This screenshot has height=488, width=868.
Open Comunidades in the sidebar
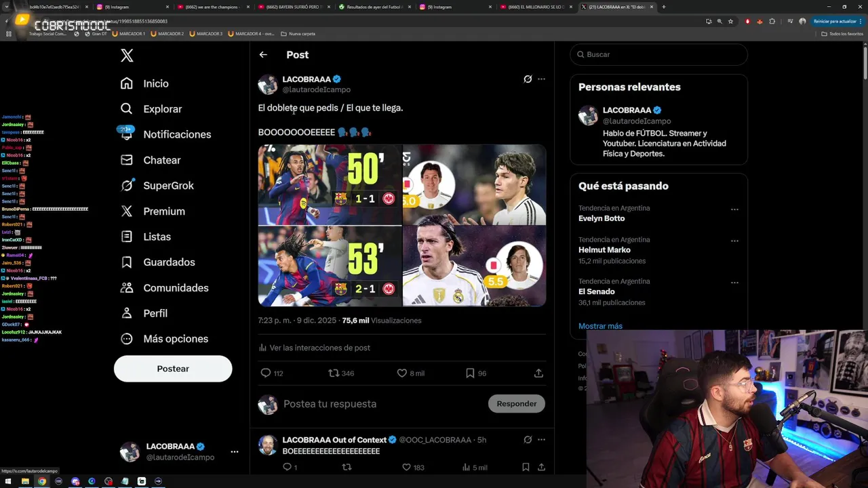click(x=163, y=288)
